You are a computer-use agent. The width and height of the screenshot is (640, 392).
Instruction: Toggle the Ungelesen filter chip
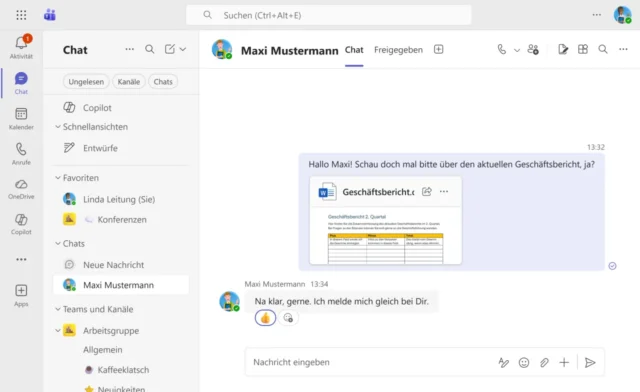86,82
